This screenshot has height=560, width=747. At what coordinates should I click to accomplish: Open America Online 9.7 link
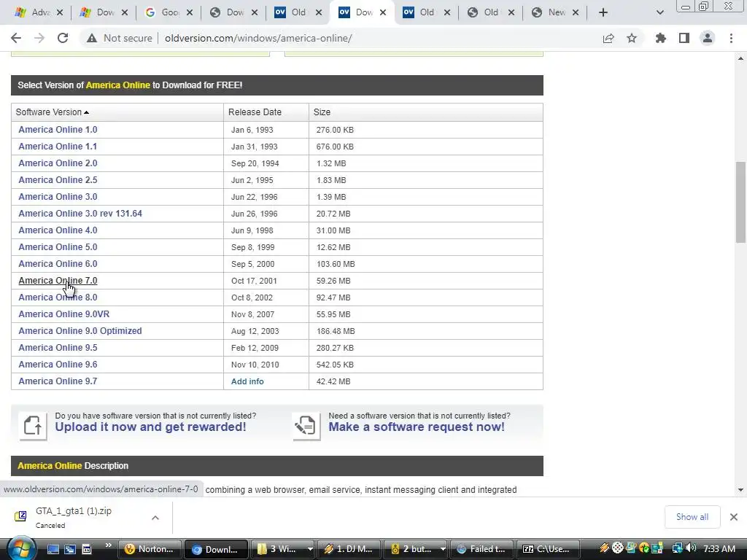tap(58, 381)
